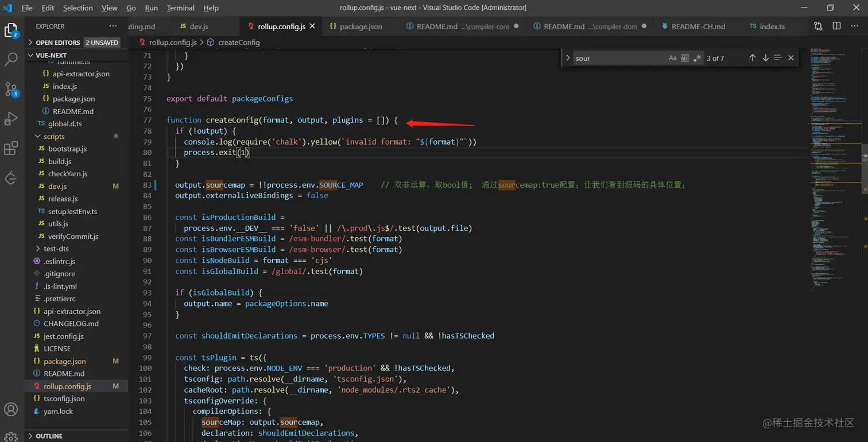Open the Go menu
The image size is (868, 442).
131,8
